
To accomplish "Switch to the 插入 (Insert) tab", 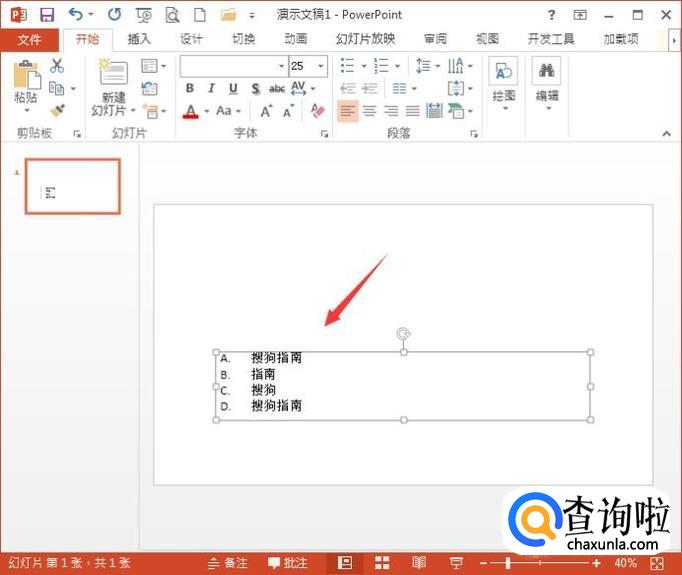I will [139, 39].
